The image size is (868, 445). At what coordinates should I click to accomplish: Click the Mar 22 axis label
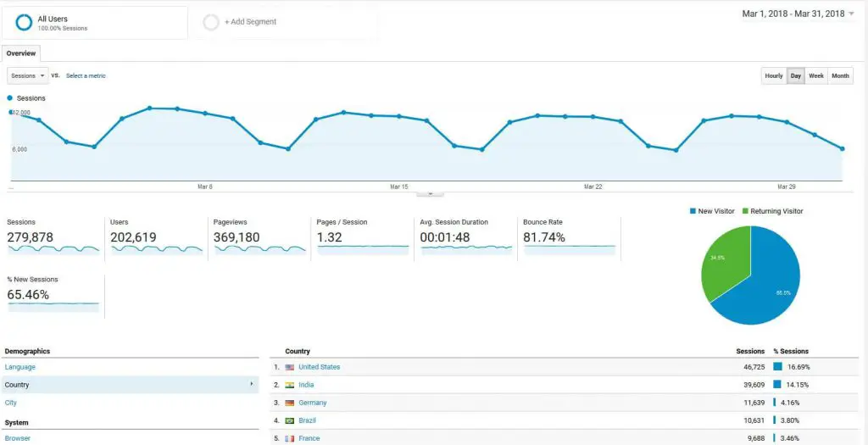click(593, 187)
